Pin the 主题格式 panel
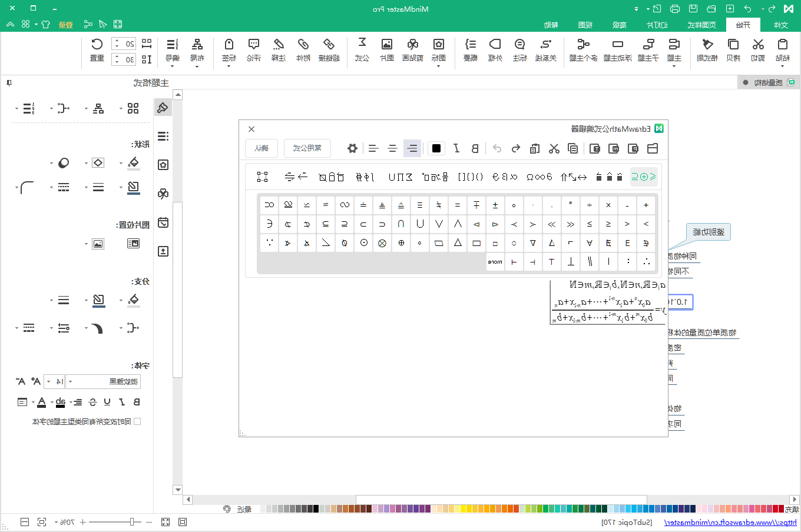 9,82
